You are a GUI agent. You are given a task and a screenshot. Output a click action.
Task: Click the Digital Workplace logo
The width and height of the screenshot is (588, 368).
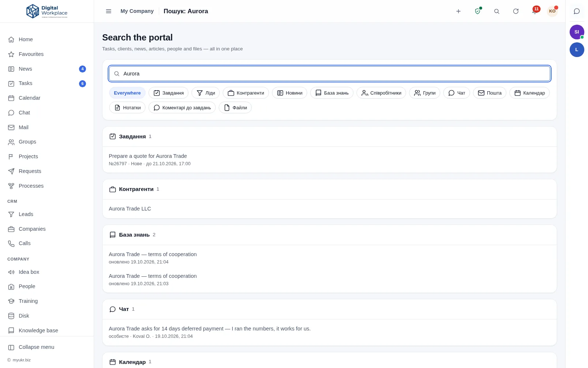click(47, 11)
